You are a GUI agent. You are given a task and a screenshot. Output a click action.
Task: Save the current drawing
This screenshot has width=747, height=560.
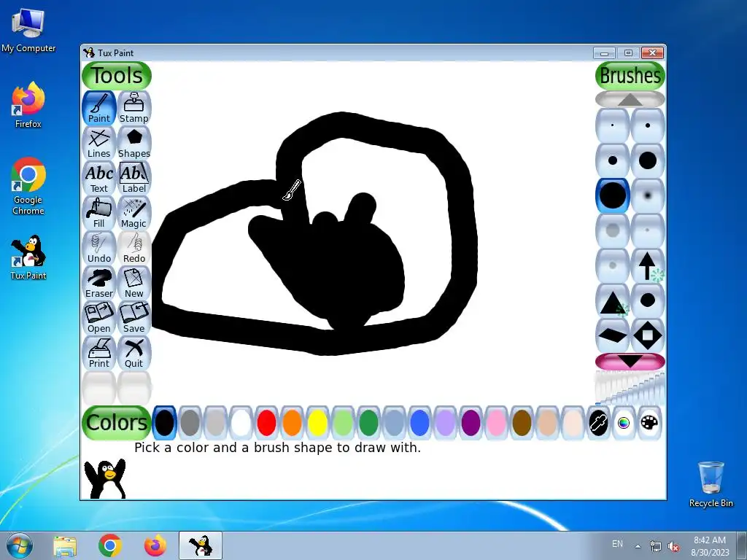tap(134, 318)
